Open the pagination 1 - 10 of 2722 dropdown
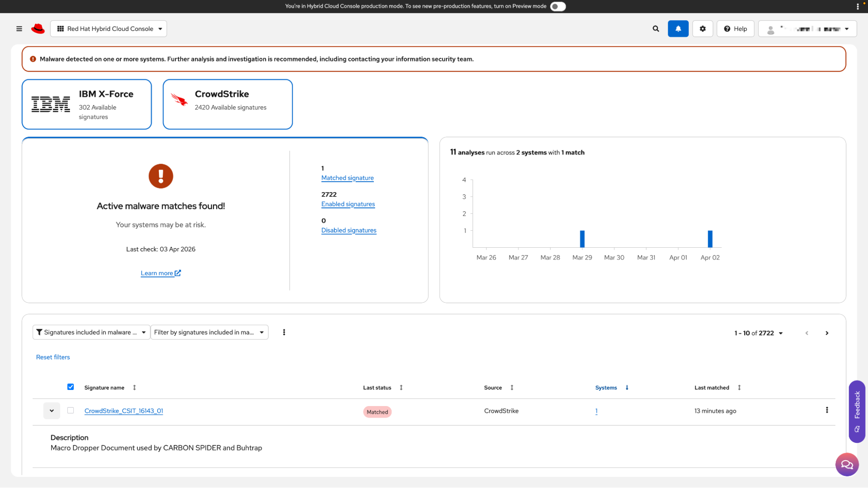 click(x=758, y=333)
